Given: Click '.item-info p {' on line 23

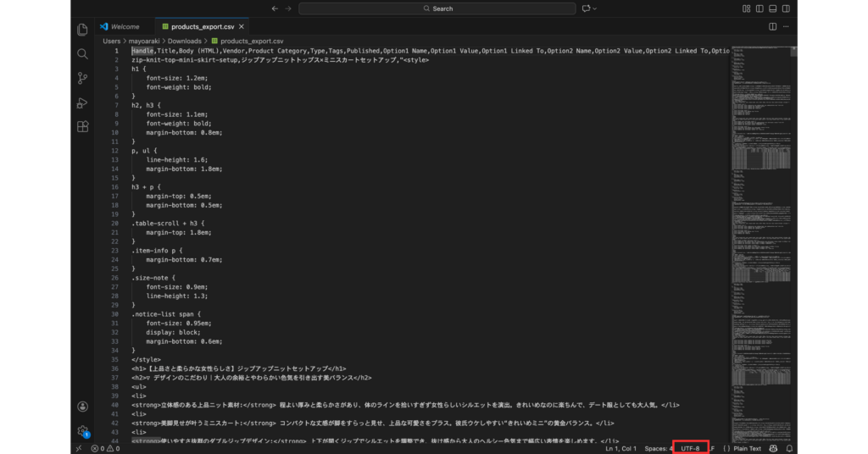Looking at the screenshot, I should 157,251.
